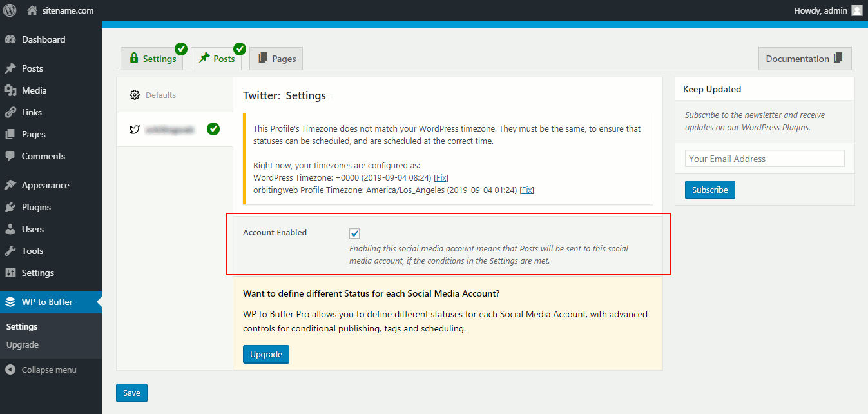Click the Comments bubble icon
This screenshot has width=868, height=414.
[10, 156]
